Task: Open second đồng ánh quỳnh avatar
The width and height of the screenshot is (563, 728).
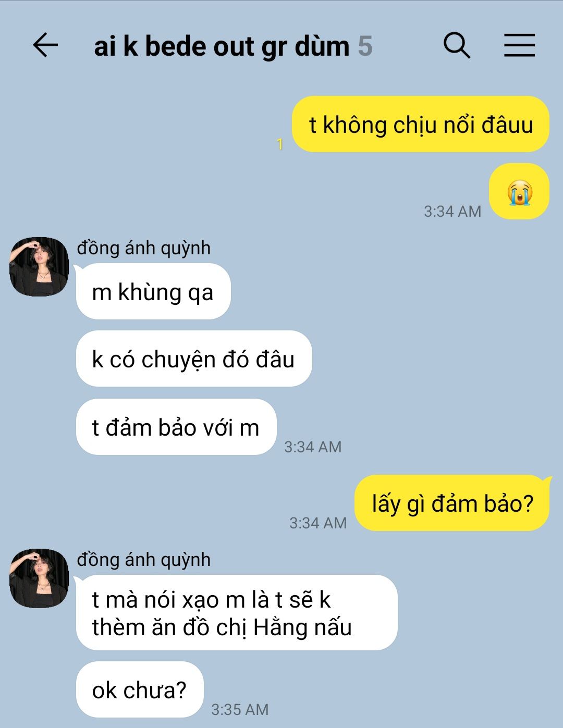Action: (39, 578)
